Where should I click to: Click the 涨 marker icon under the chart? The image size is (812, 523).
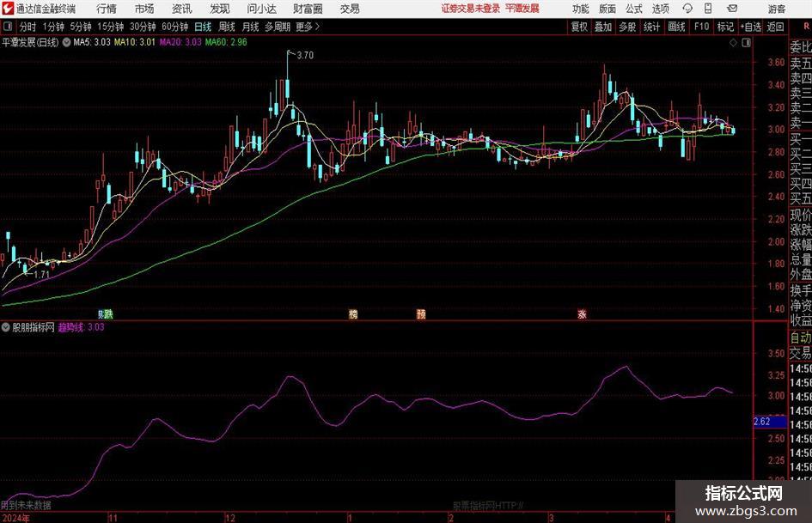[x=582, y=313]
